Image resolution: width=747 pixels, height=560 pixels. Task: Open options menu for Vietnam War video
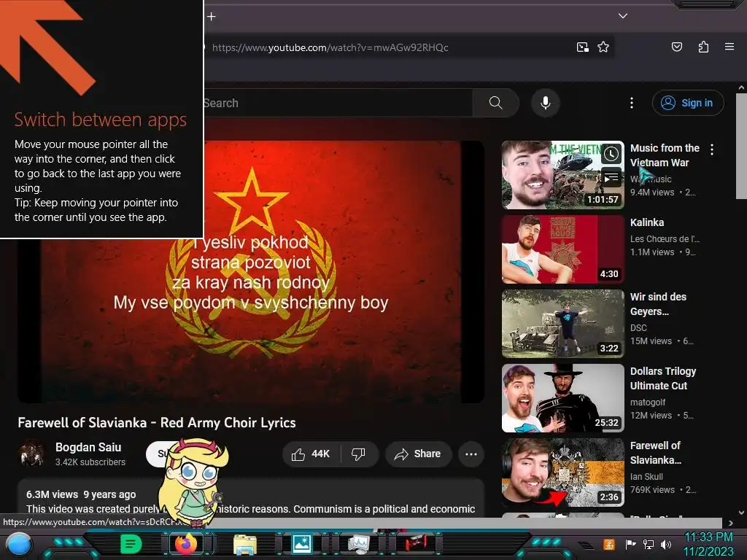point(712,149)
